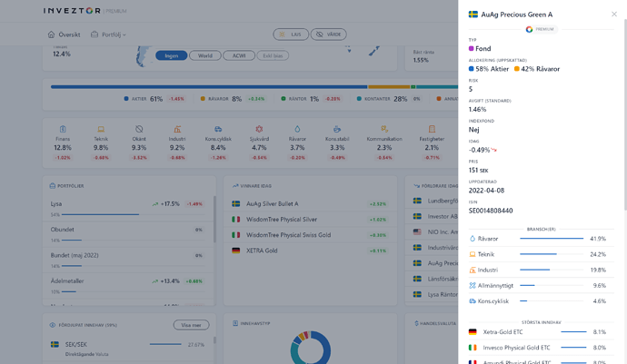This screenshot has width=627, height=364.
Task: Open the Ädelmetaller portfolio row
Action: point(127,286)
